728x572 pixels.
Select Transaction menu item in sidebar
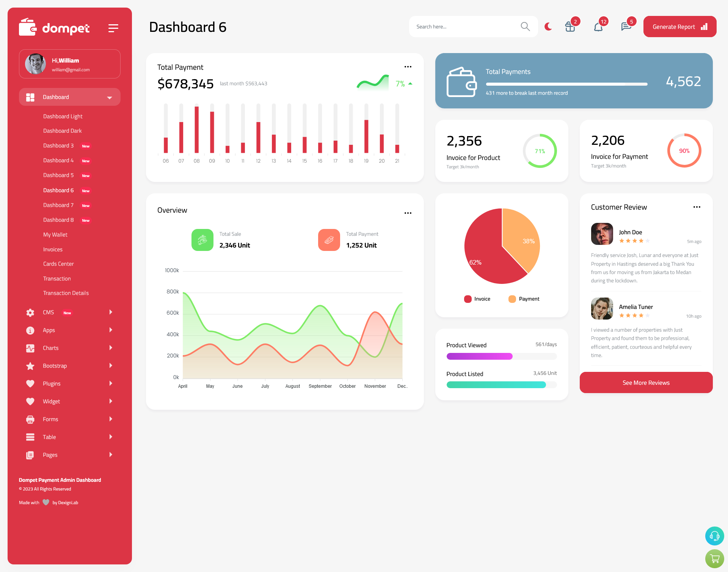click(57, 278)
